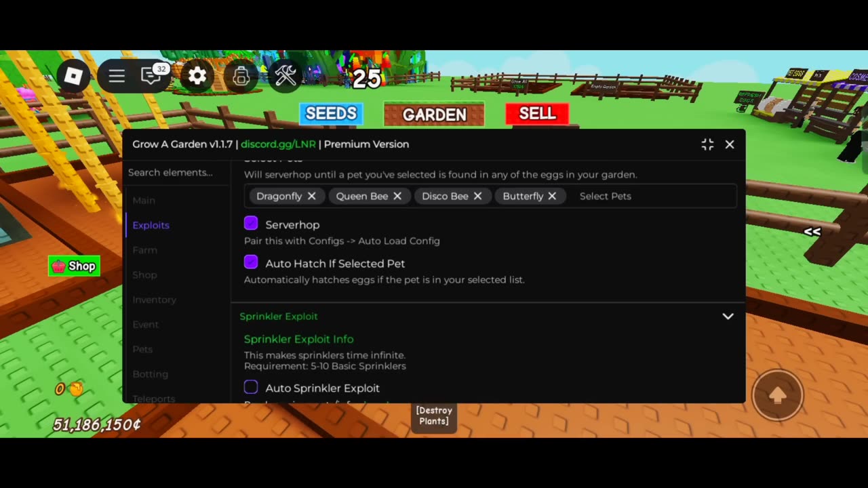Close the Grow A Garden panel

[x=730, y=144]
